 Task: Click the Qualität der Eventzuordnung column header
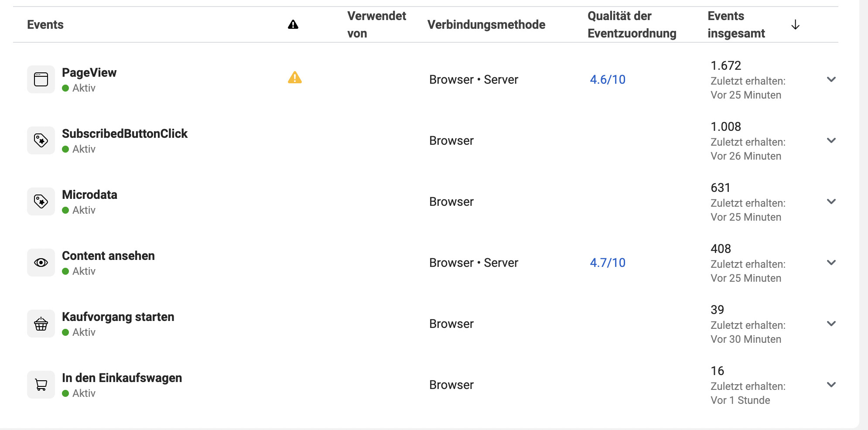coord(632,25)
